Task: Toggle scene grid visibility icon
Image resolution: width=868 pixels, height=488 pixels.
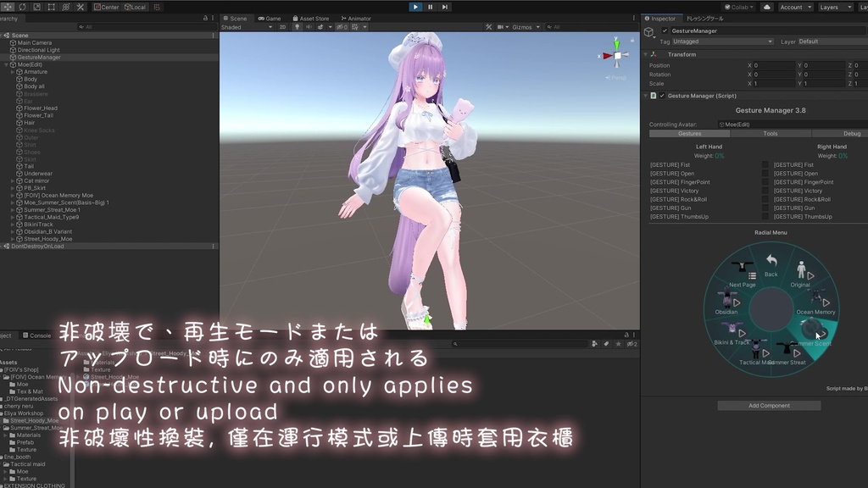Action: (355, 26)
